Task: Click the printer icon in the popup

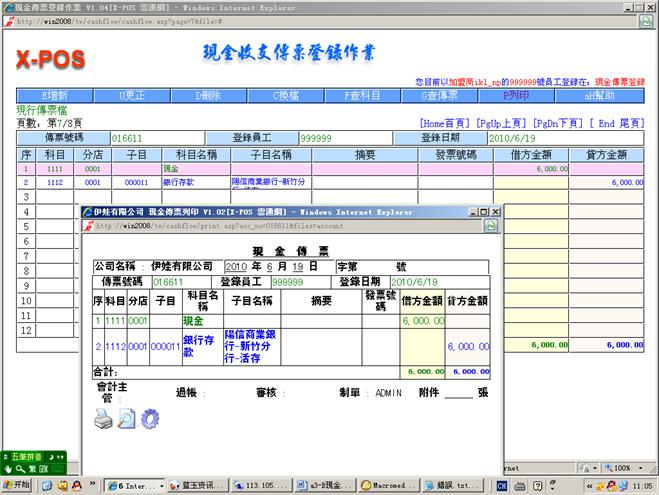Action: [104, 418]
